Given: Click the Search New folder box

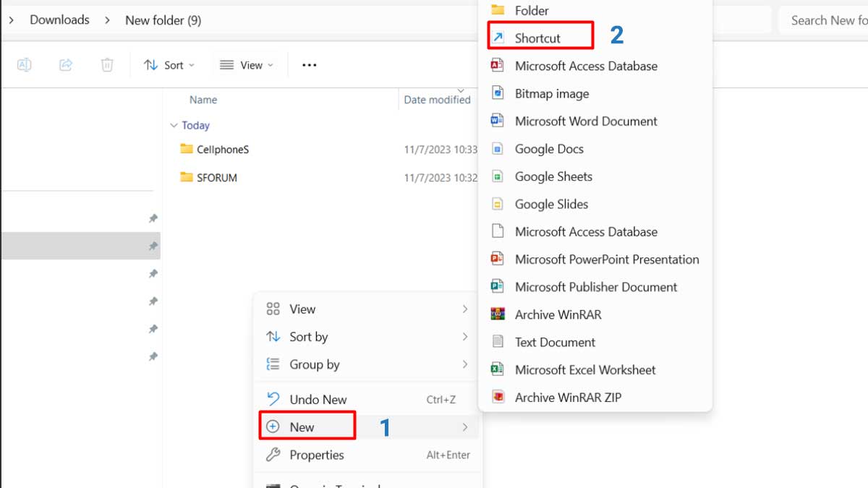Looking at the screenshot, I should pos(823,20).
